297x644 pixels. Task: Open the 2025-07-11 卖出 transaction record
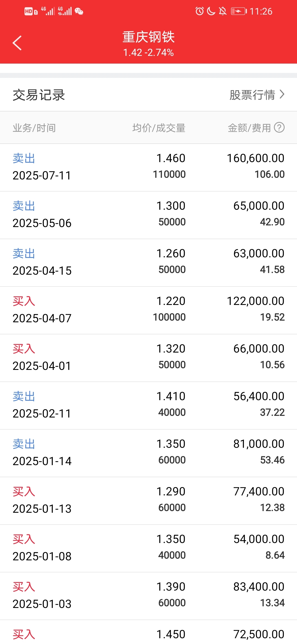148,167
